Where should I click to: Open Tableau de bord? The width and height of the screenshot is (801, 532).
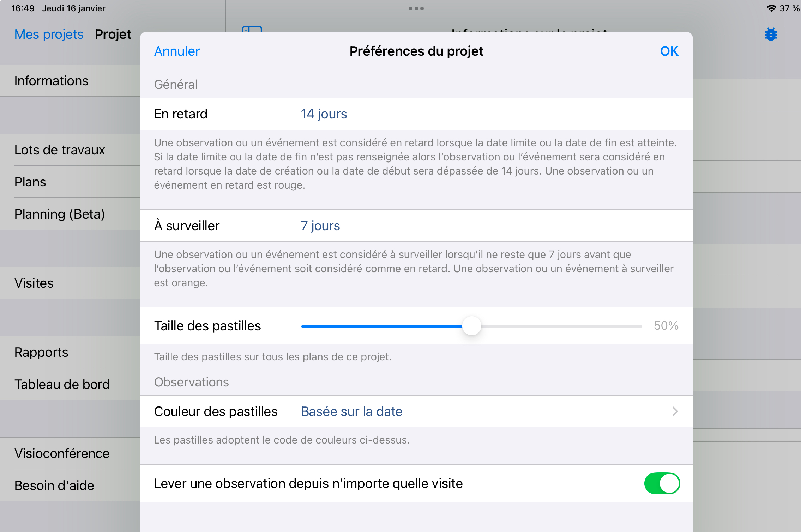[x=62, y=384]
